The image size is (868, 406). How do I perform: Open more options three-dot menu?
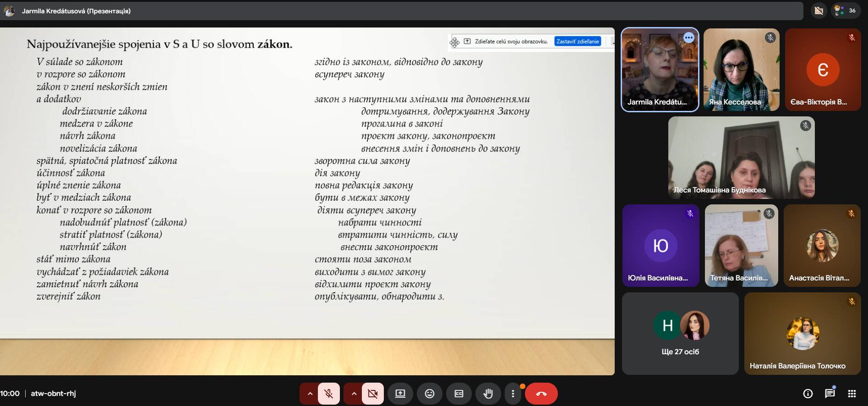point(513,394)
